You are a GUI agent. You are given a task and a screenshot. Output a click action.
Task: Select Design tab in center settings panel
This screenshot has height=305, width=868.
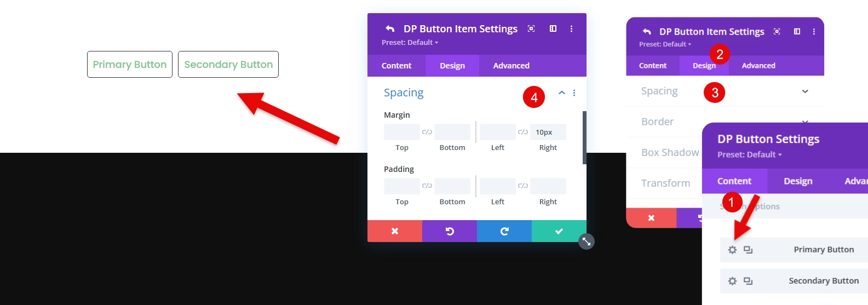452,66
